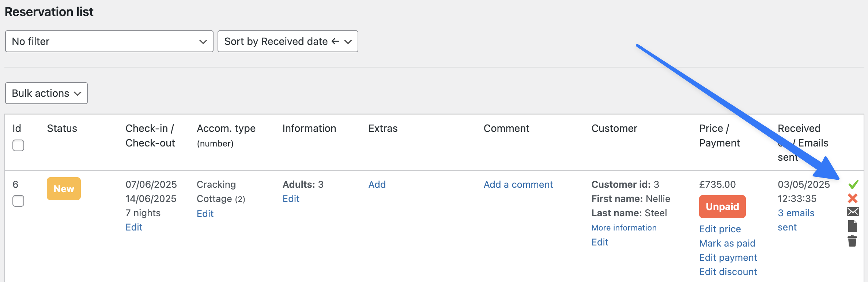Screen dimensions: 868x282
Task: Click Edit discount link
Action: coord(728,272)
